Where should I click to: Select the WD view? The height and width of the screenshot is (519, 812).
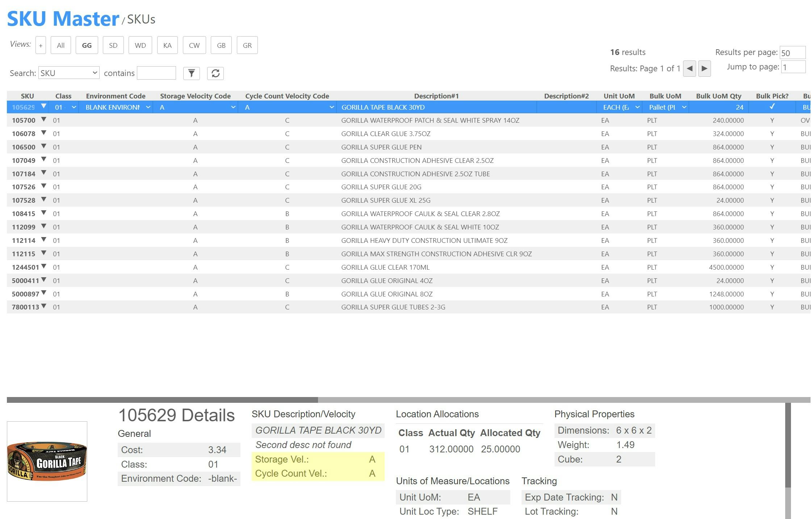(140, 45)
